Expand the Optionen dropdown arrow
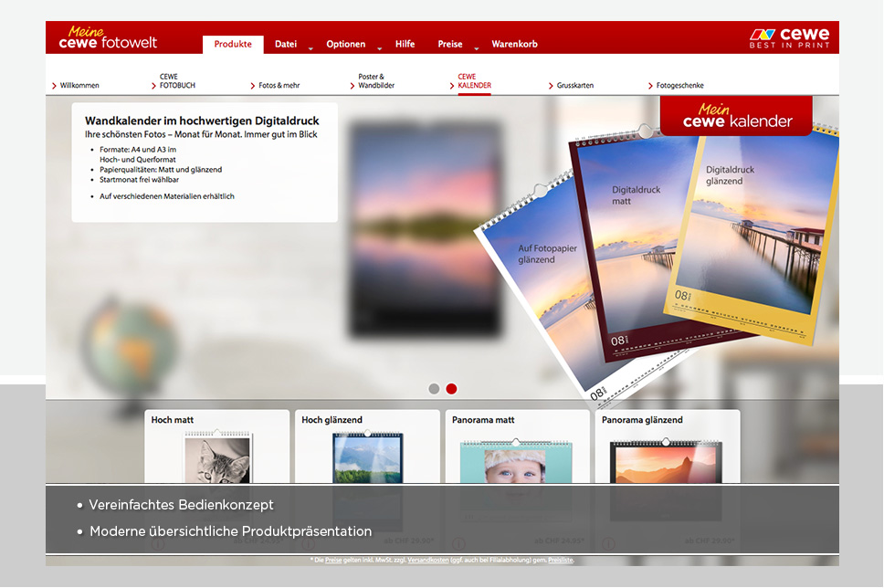Screen dimensions: 884x588 click(x=379, y=49)
